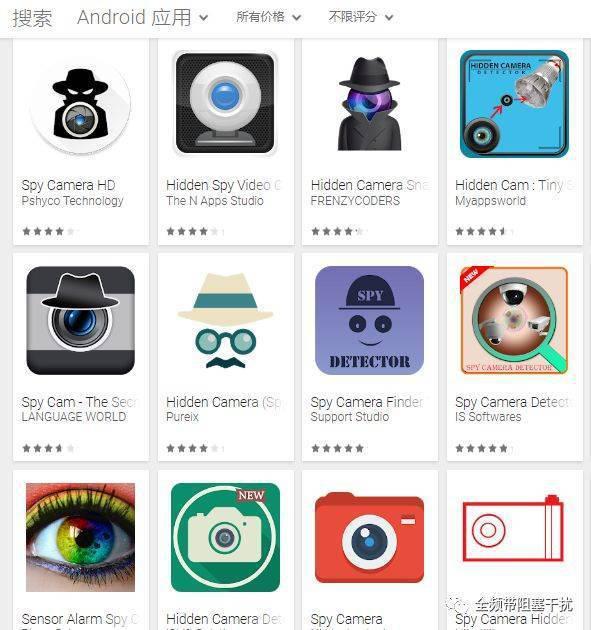This screenshot has width=591, height=630.
Task: Open the rainbow eye Sensor Alarm icon
Action: pyautogui.click(x=80, y=537)
